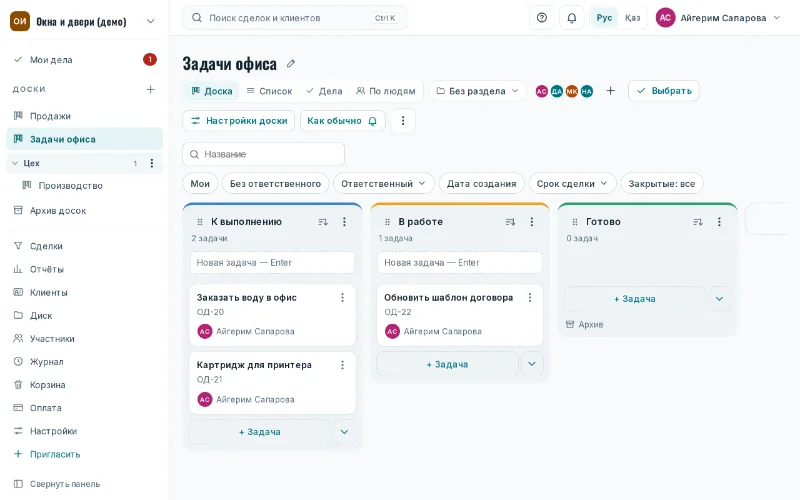
Task: Add a new board with plus icon
Action: pyautogui.click(x=151, y=89)
